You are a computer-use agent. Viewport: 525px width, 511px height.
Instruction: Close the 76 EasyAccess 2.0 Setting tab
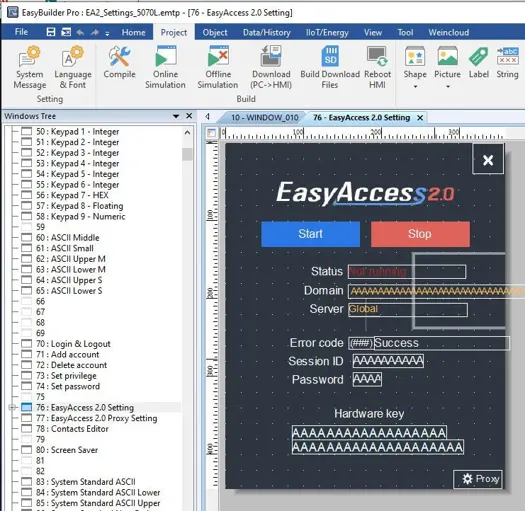(420, 118)
